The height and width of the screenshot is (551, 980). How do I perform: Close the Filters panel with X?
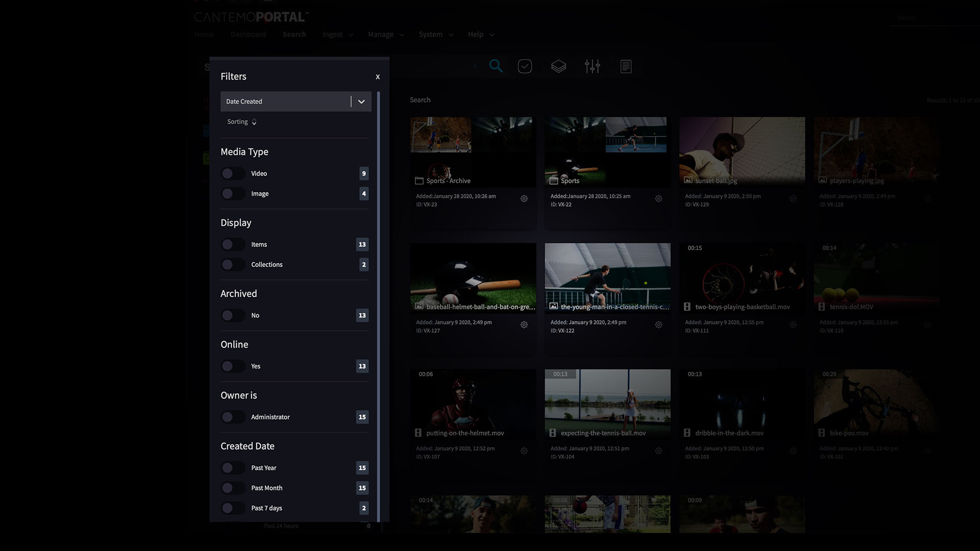[x=378, y=77]
